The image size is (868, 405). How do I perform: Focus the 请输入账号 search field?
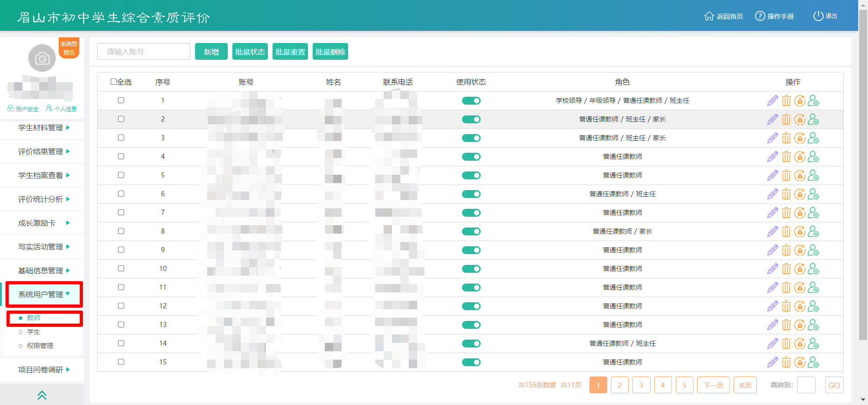click(x=144, y=51)
